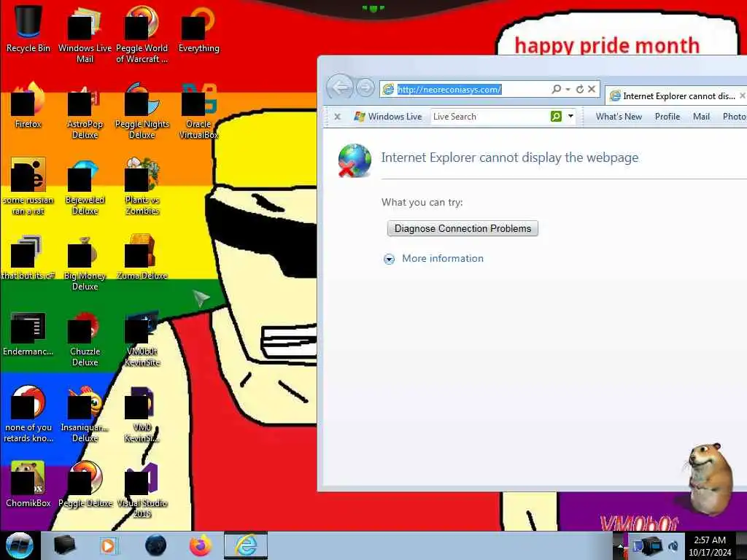
Task: Refresh the page in Internet Explorer
Action: pyautogui.click(x=580, y=89)
